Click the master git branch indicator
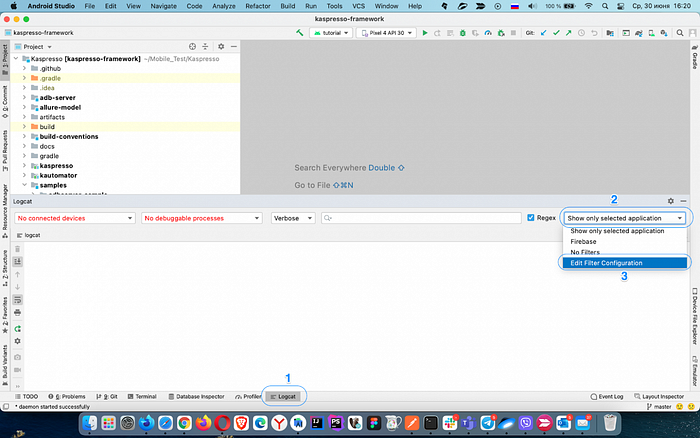This screenshot has height=438, width=700. click(x=659, y=407)
